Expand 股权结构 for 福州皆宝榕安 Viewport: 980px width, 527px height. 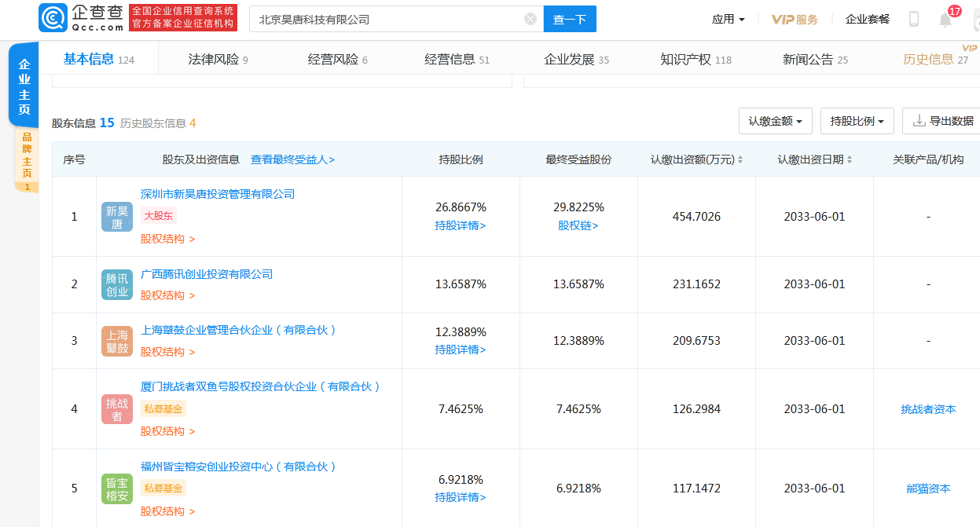[168, 511]
